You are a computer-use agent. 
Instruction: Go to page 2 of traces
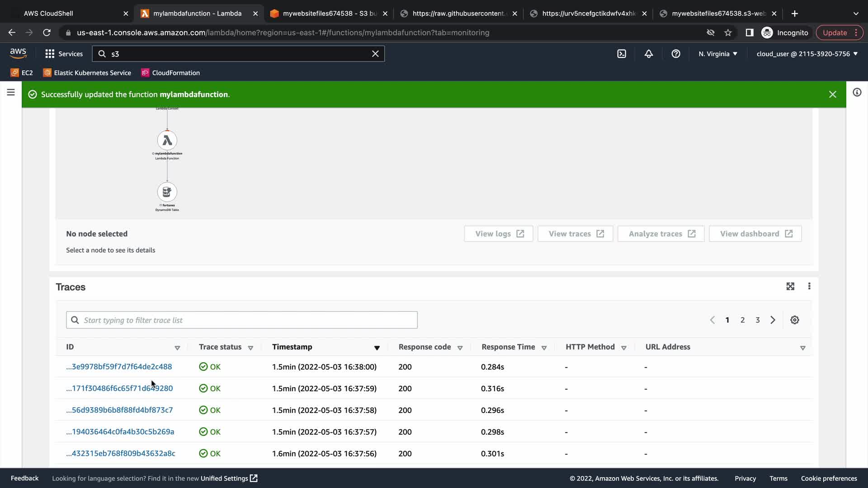(x=742, y=320)
